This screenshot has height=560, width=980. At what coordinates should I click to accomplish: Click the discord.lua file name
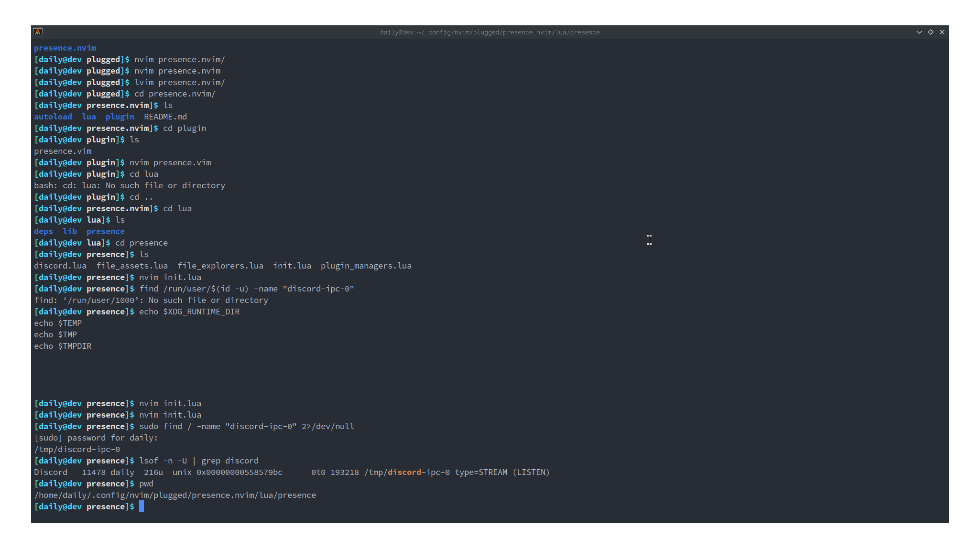click(60, 266)
